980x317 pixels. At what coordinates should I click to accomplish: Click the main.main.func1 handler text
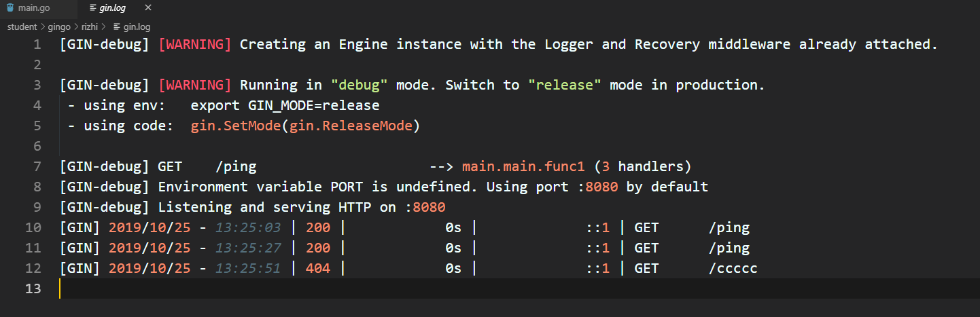click(523, 167)
